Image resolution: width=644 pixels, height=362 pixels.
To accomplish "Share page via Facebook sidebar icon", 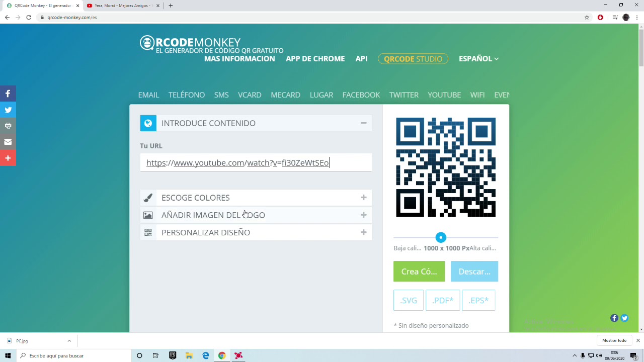I will point(8,94).
